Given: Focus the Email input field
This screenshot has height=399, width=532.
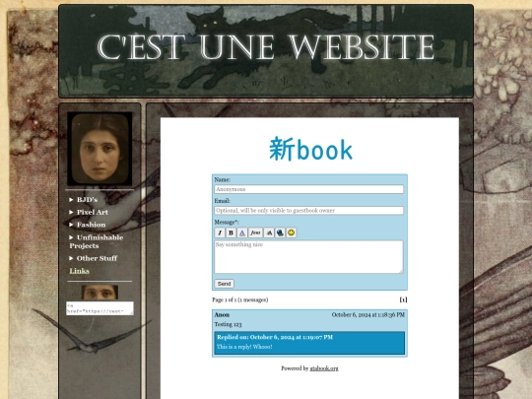Looking at the screenshot, I should point(308,211).
